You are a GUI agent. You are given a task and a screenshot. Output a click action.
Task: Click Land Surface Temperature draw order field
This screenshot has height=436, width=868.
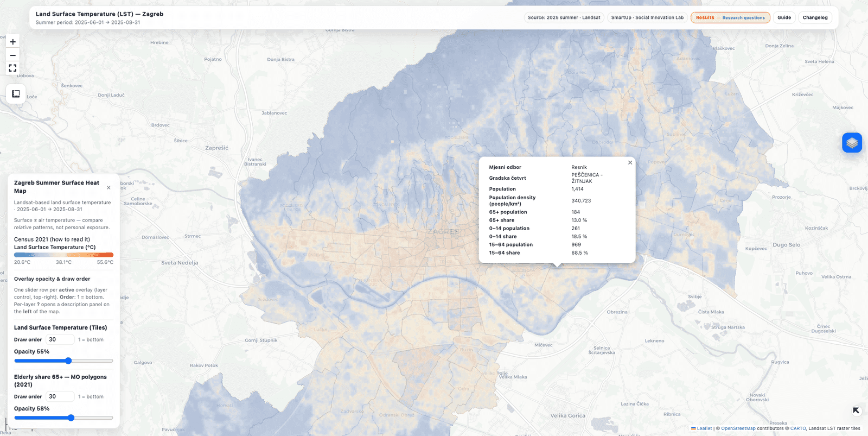point(60,339)
